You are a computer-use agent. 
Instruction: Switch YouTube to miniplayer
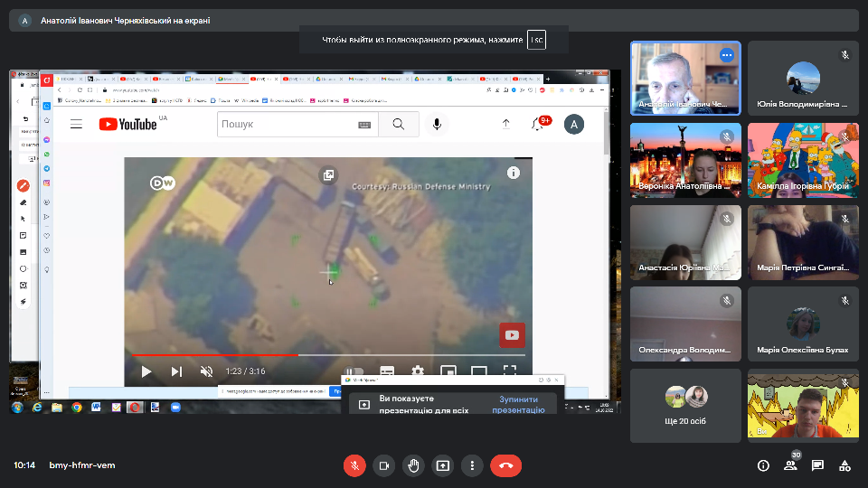(x=448, y=371)
